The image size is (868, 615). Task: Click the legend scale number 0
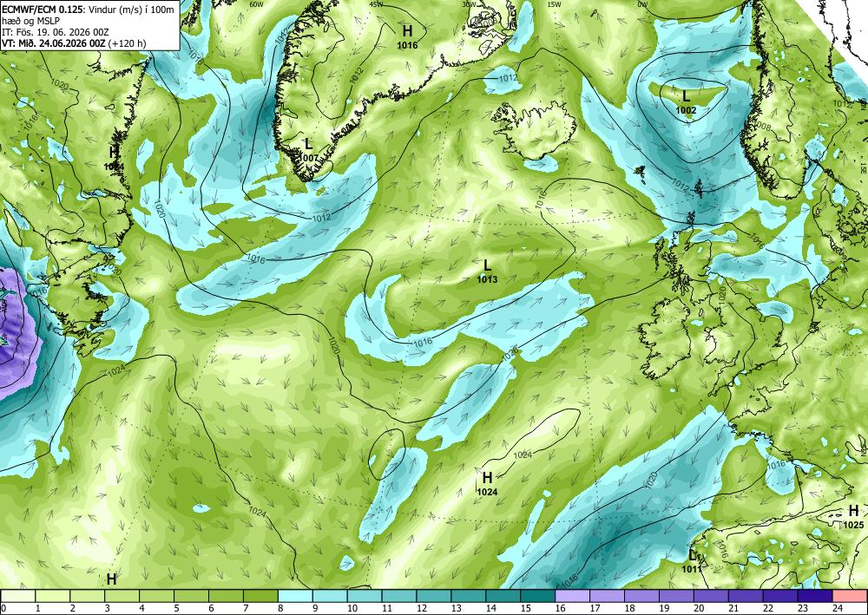point(3,608)
